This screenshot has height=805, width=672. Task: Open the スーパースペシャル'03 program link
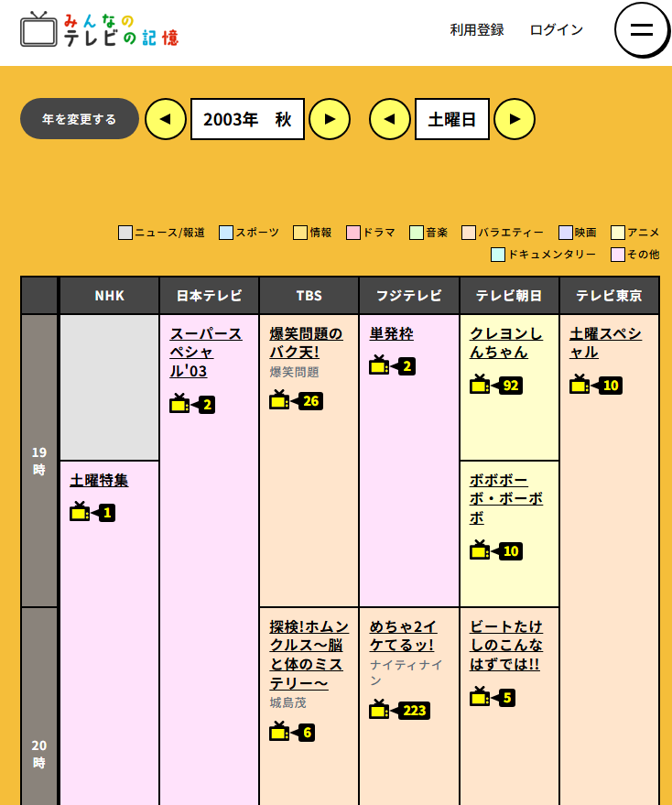click(205, 352)
